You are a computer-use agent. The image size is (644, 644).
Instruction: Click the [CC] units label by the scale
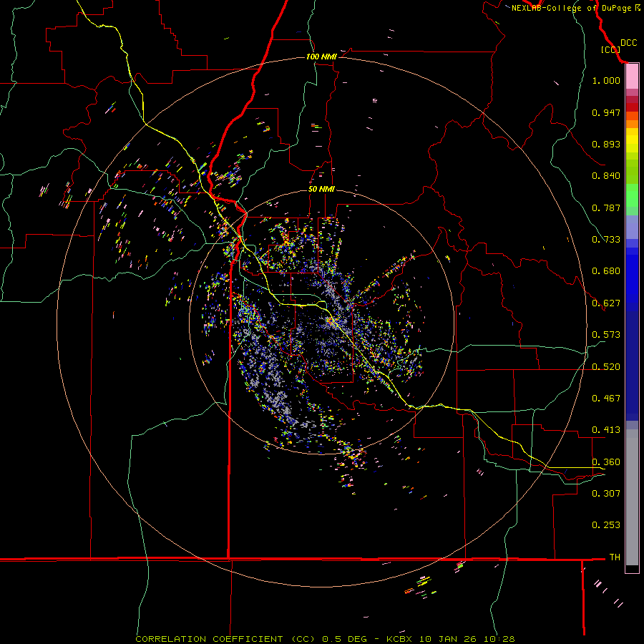click(x=610, y=49)
